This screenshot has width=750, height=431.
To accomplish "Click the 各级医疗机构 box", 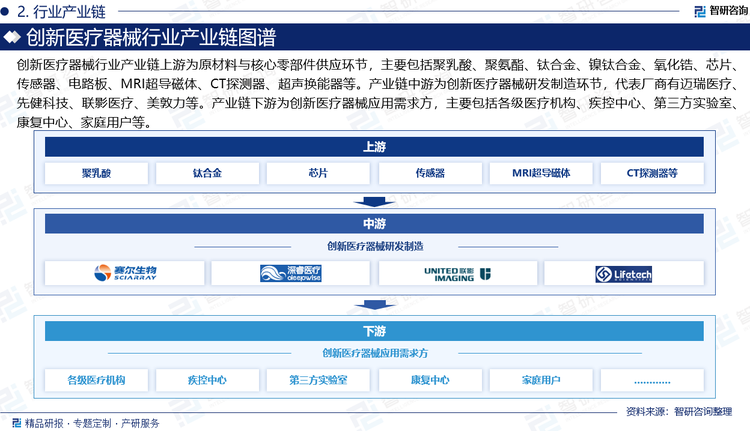I will 96,380.
